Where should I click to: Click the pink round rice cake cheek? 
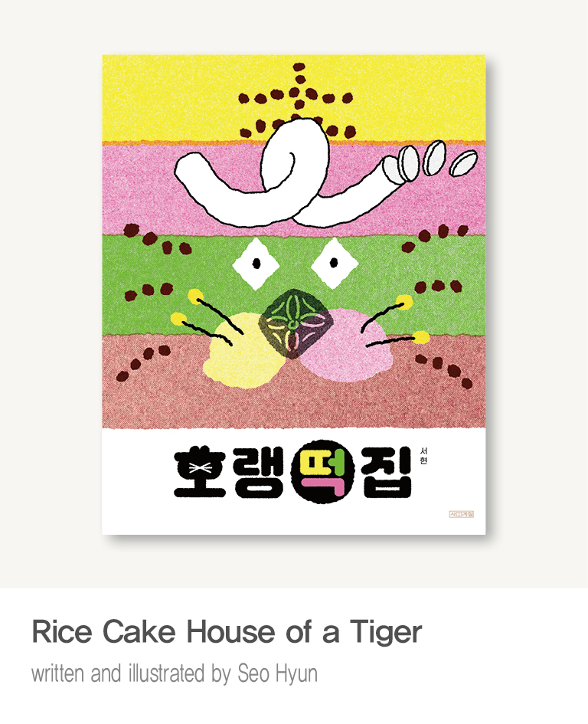[345, 346]
